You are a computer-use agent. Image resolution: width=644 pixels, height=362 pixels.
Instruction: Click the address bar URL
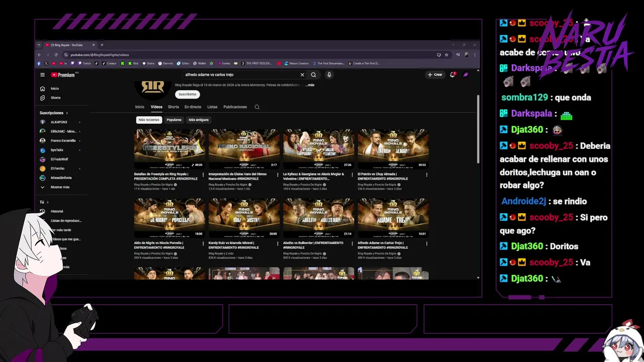point(100,55)
